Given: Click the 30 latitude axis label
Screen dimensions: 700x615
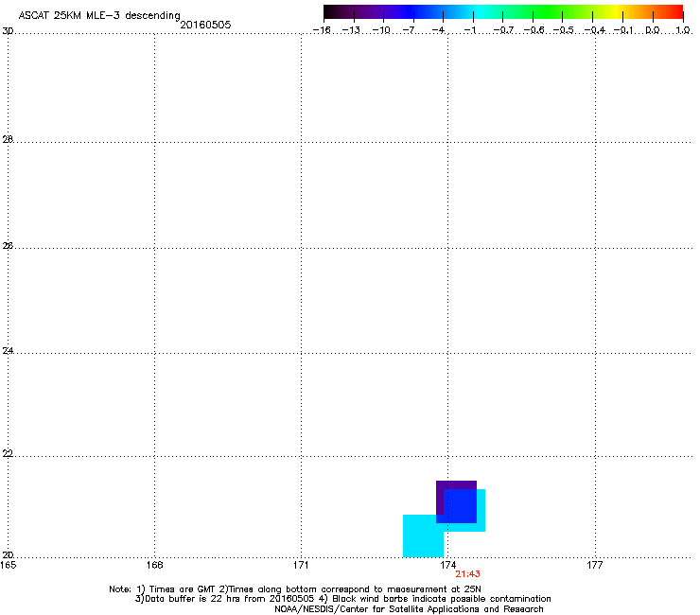Looking at the screenshot, I should point(8,31).
